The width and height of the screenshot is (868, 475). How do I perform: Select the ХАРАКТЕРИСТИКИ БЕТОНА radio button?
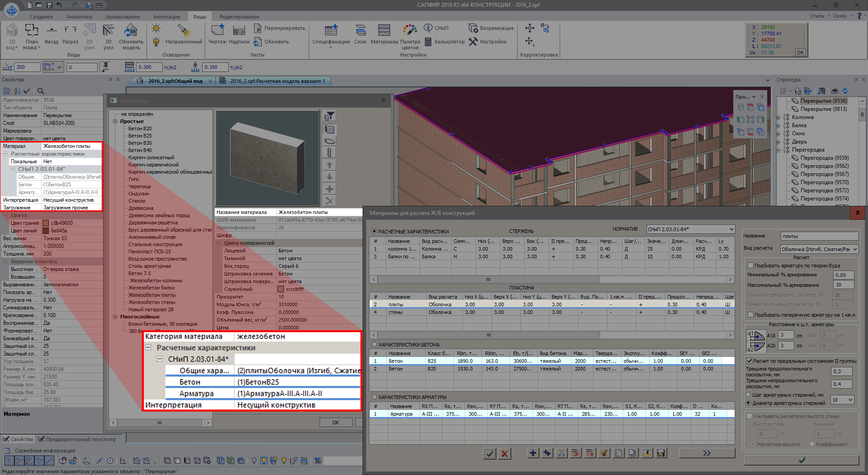click(374, 345)
